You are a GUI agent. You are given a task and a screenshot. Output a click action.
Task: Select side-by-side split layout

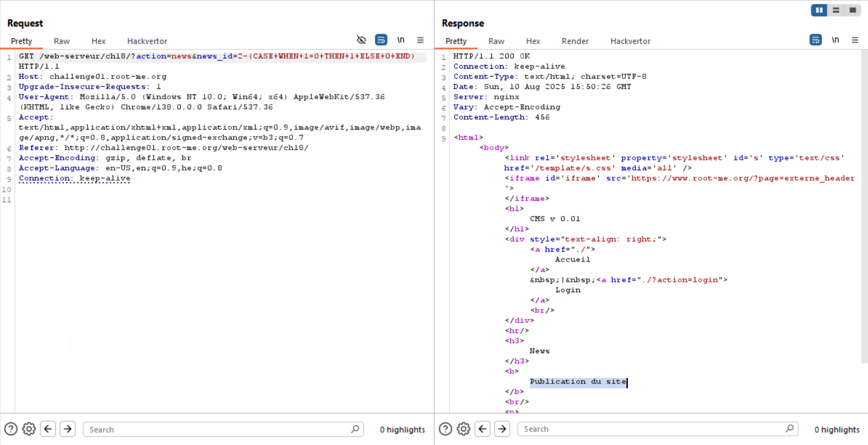(819, 10)
